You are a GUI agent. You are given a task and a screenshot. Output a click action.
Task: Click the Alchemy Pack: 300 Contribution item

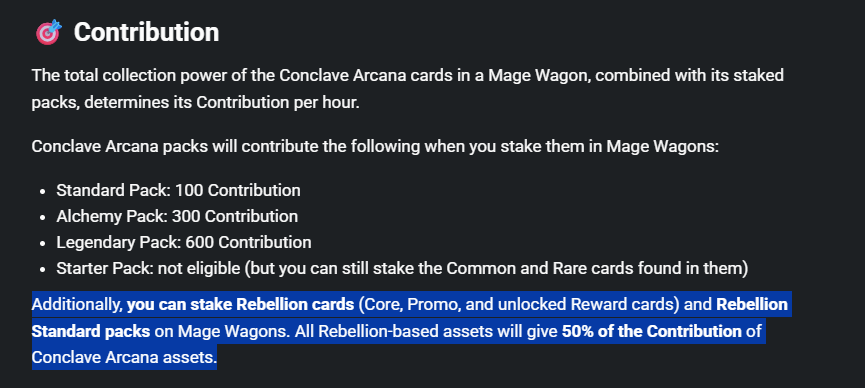pos(177,216)
